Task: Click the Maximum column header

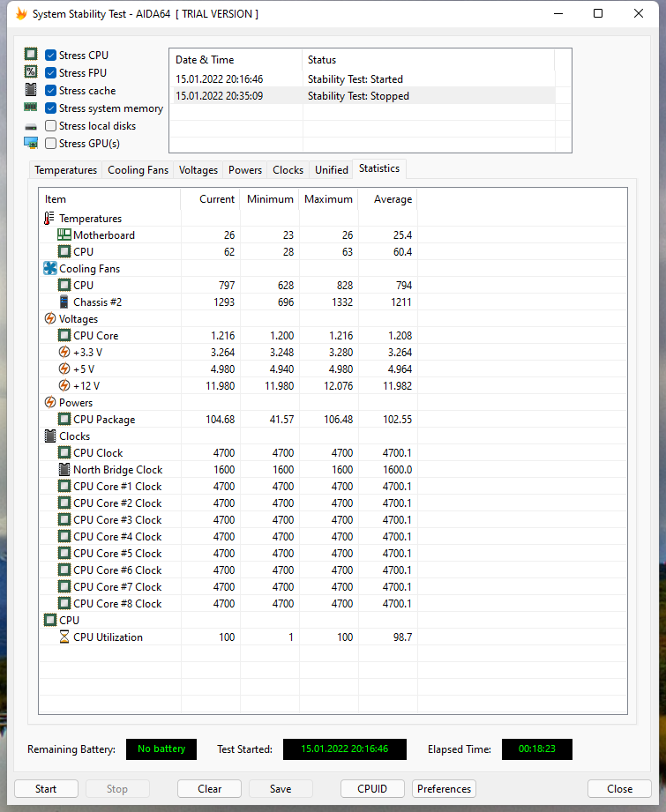Action: click(329, 199)
